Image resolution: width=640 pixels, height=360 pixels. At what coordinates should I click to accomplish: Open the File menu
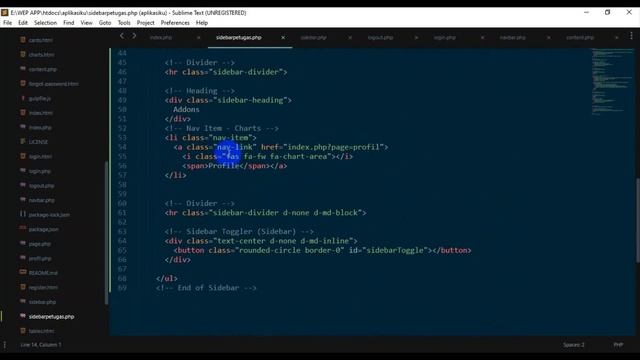point(7,23)
